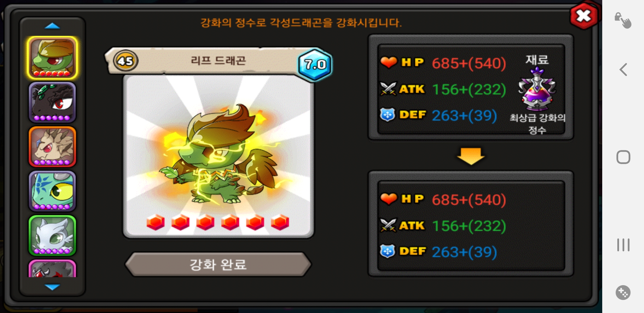Choose the beige spiky dragon portrait
This screenshot has width=644, height=313.
52,147
